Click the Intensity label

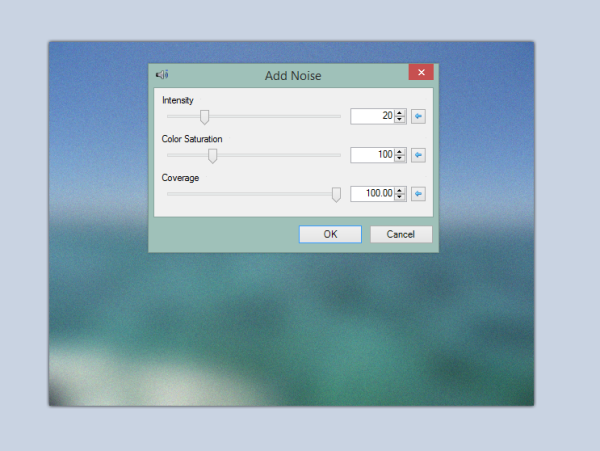tap(178, 100)
